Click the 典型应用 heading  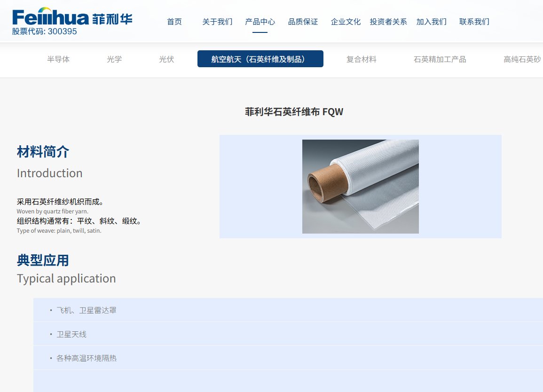(x=43, y=260)
